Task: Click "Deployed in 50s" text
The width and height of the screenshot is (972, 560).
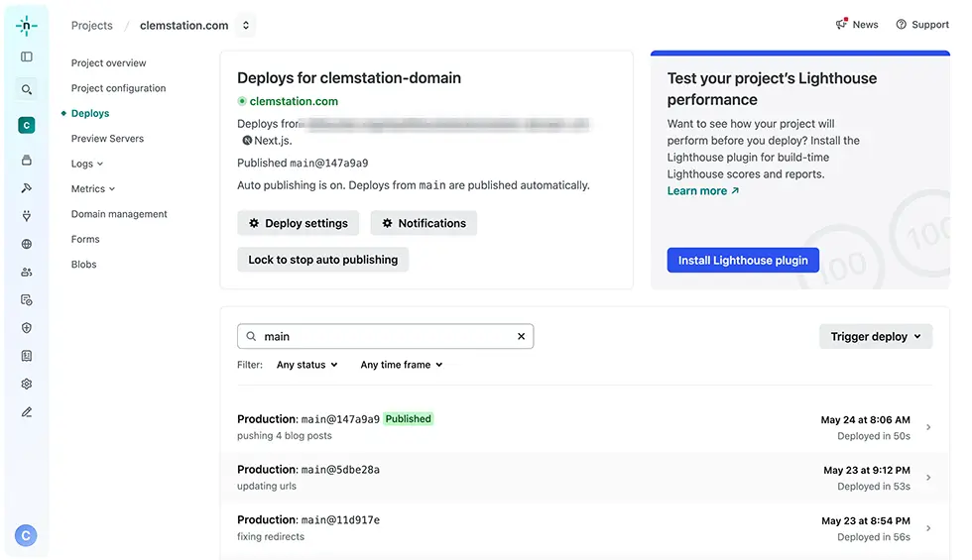Action: click(x=874, y=436)
